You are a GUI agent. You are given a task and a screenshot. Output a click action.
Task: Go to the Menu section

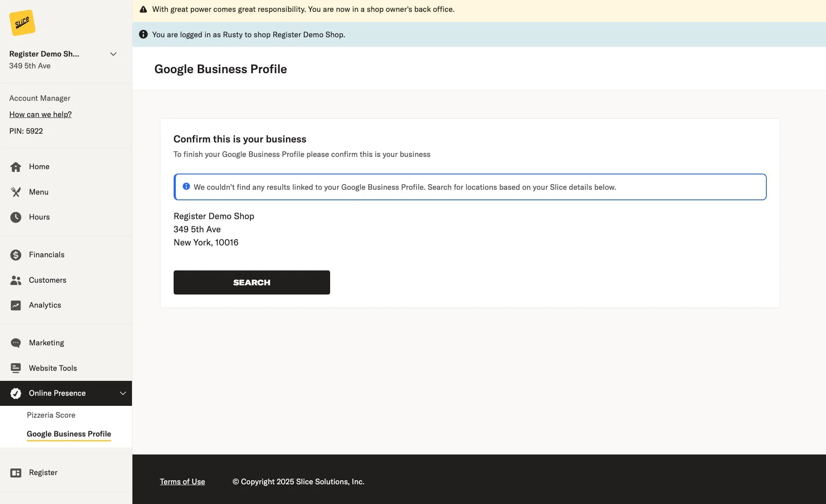[66, 192]
